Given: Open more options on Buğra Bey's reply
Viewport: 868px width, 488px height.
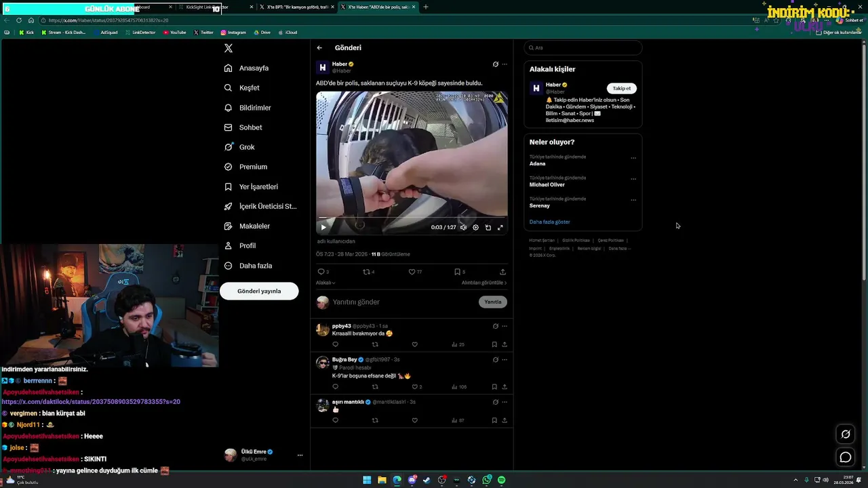Looking at the screenshot, I should click(x=505, y=360).
